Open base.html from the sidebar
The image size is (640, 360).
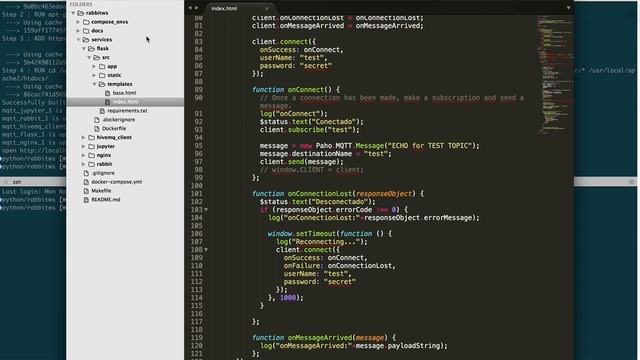(124, 93)
